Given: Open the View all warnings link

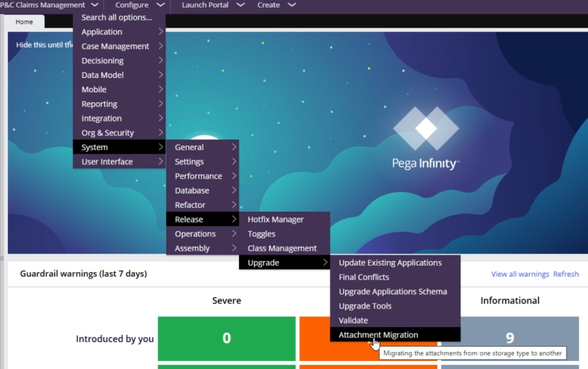Looking at the screenshot, I should 520,274.
